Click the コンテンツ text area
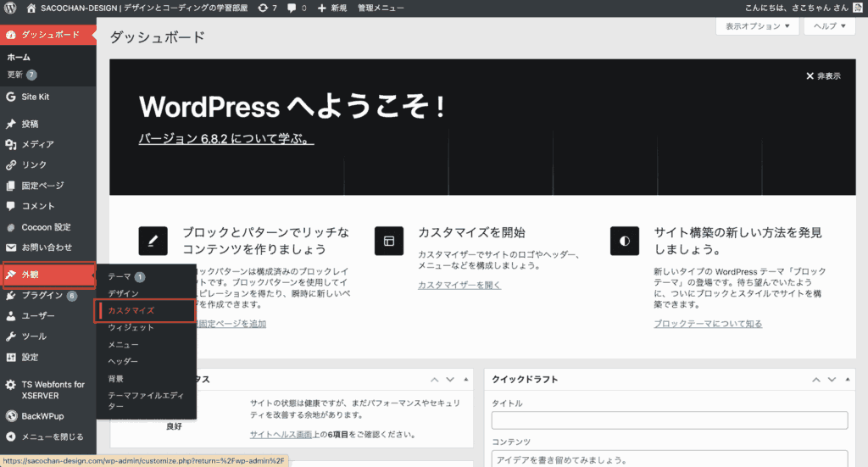The width and height of the screenshot is (868, 467). point(670,459)
